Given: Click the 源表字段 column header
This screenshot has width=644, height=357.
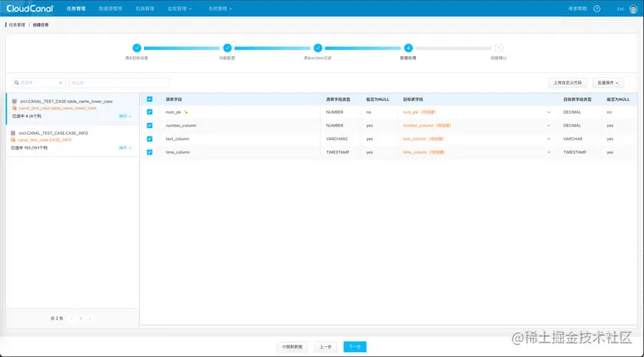Looking at the screenshot, I should (x=174, y=99).
